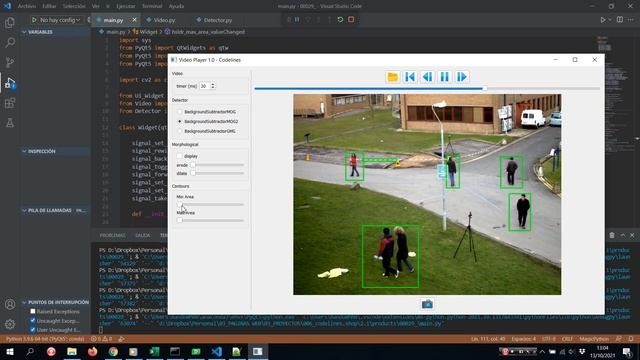640x360 pixels.
Task: Click Widget breadcrumb item
Action: click(148, 31)
